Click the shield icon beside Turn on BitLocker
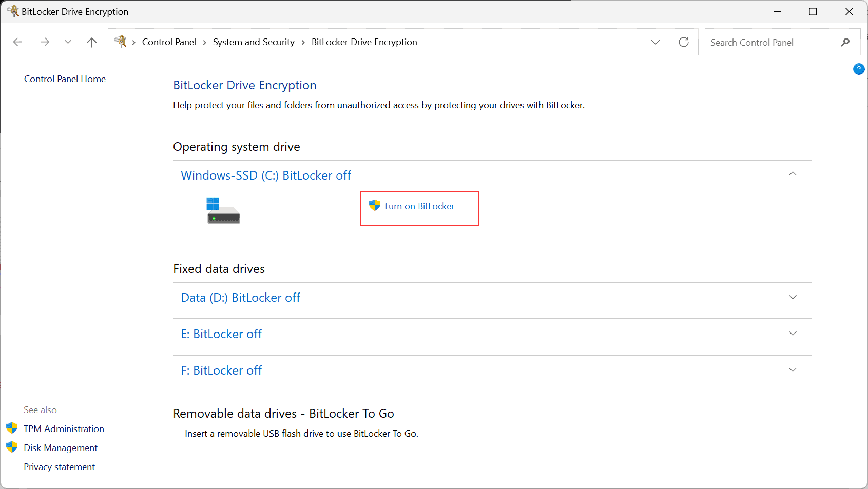 (375, 206)
